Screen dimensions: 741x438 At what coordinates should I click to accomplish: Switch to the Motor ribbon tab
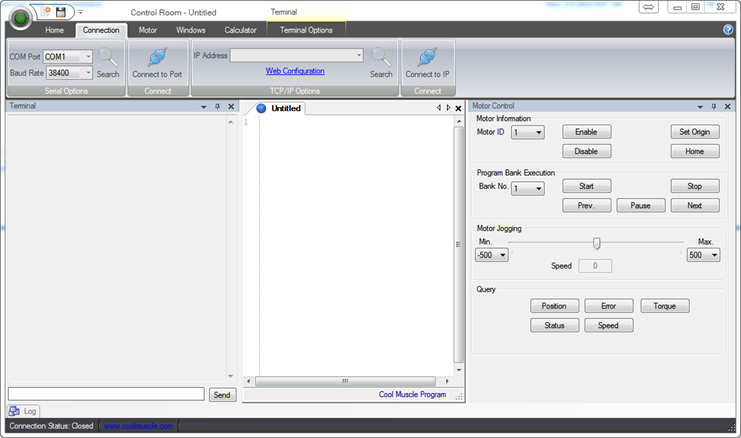point(147,30)
